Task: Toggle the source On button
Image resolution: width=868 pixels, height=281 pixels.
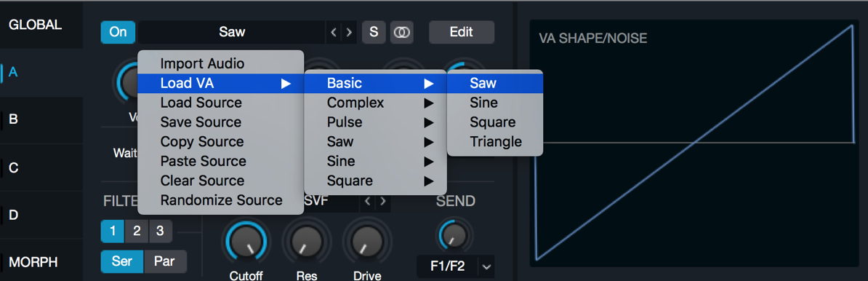Action: click(117, 32)
